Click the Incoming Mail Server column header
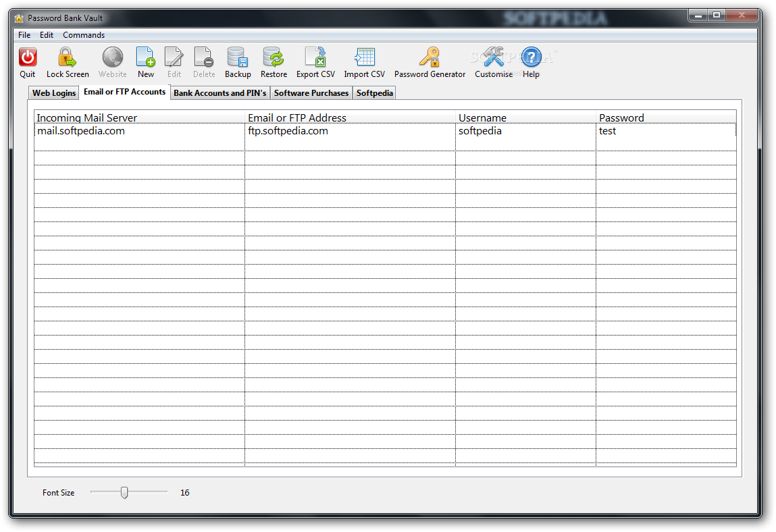Viewport: 776px width, 532px height. (139, 117)
